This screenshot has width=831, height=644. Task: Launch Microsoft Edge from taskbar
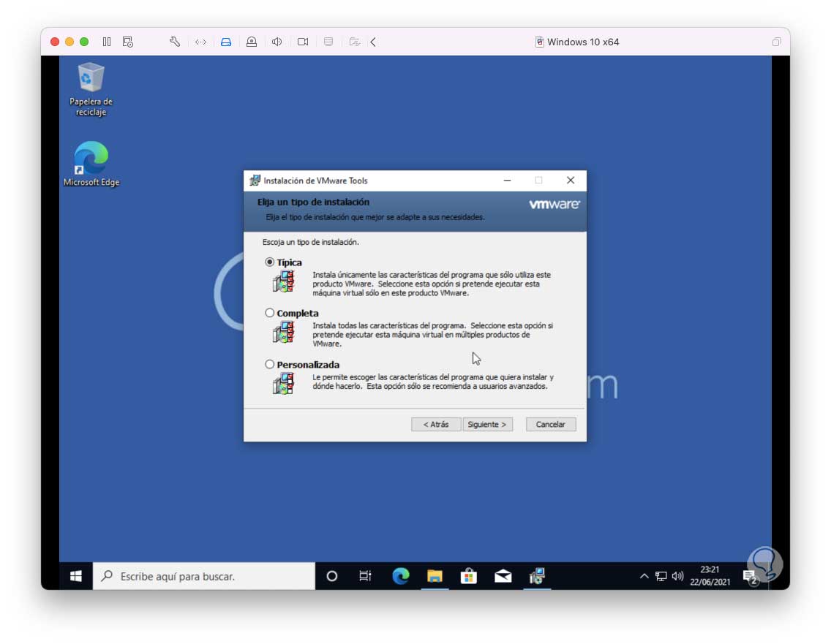[401, 576]
